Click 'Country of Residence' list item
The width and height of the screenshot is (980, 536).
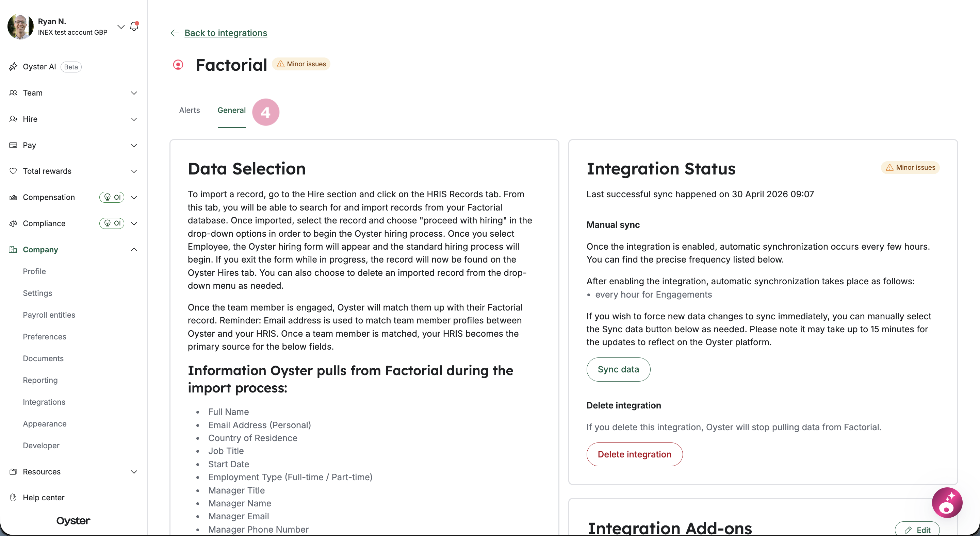[x=252, y=438]
